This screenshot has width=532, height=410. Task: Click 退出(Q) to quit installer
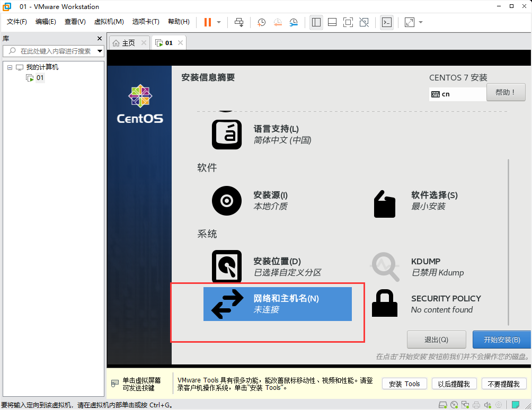436,340
